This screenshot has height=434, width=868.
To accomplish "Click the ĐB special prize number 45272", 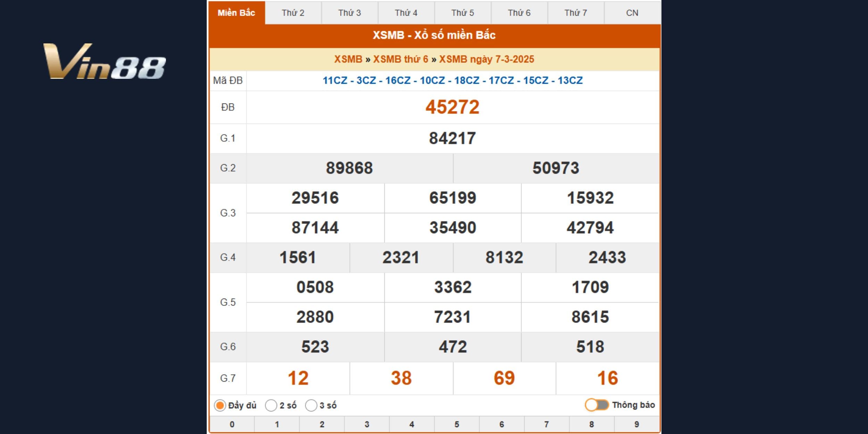I will (452, 107).
